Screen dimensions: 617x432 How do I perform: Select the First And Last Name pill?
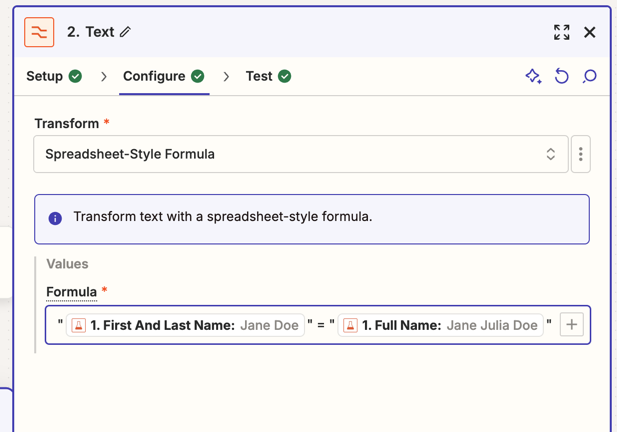point(185,325)
